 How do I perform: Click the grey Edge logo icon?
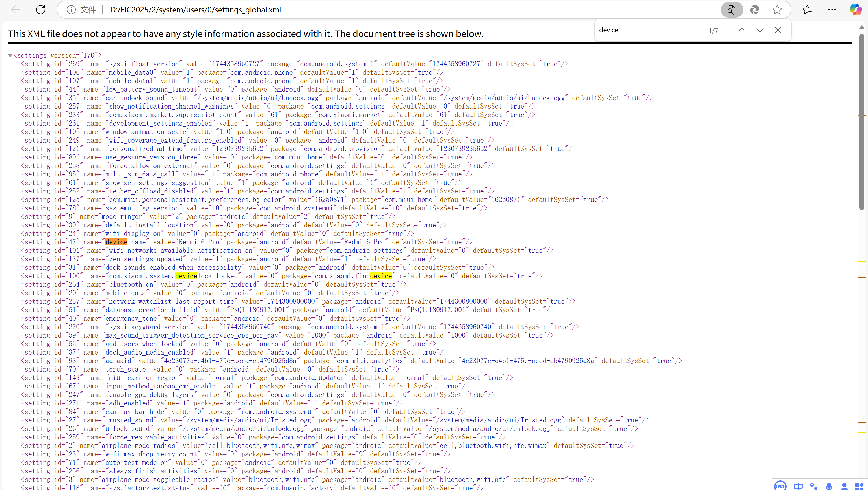[x=754, y=9]
